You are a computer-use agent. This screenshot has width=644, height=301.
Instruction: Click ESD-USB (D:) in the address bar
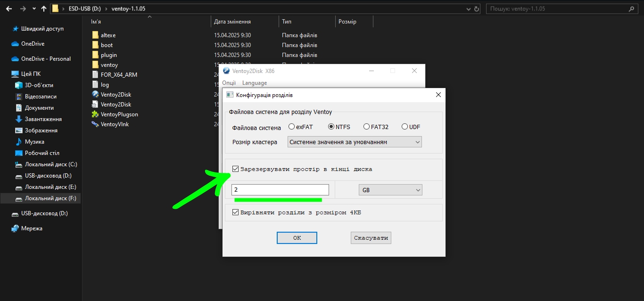click(x=86, y=8)
